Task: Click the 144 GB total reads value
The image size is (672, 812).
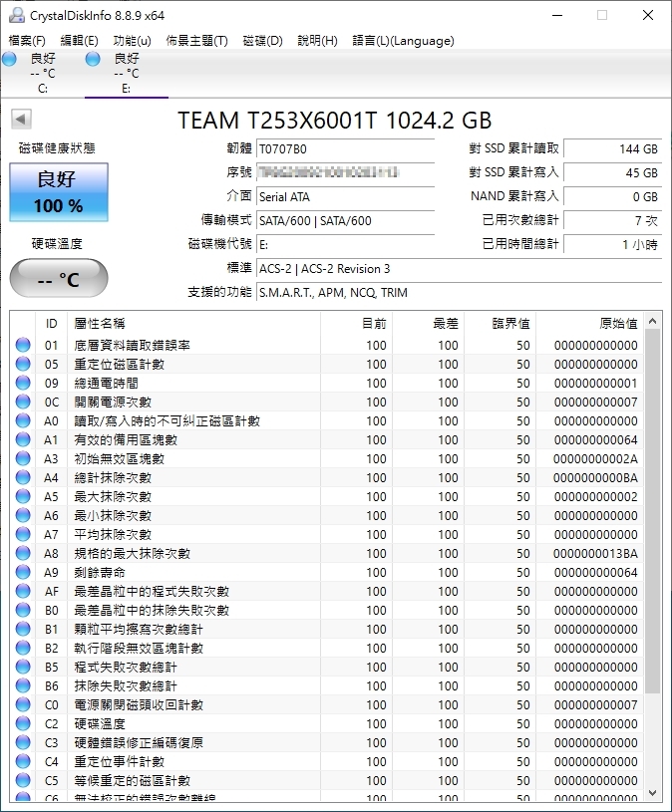Action: [613, 149]
